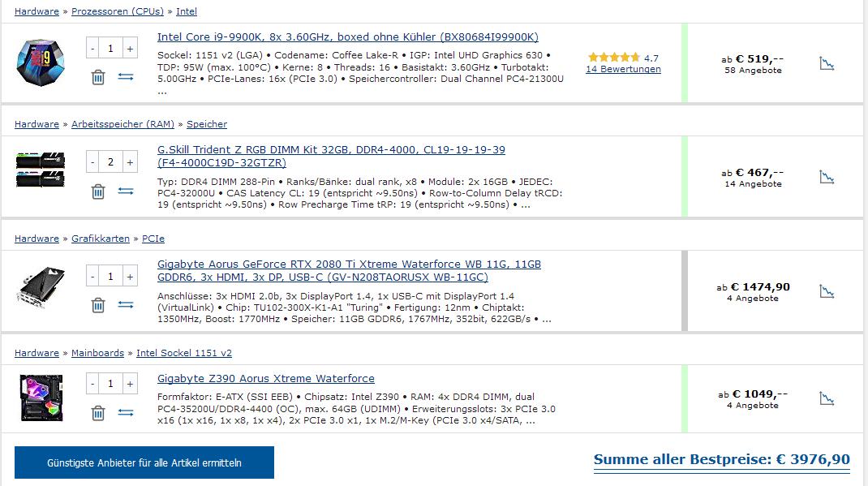
Task: Click Hardware breadcrumb above the Grafikkarten row
Action: click(37, 239)
